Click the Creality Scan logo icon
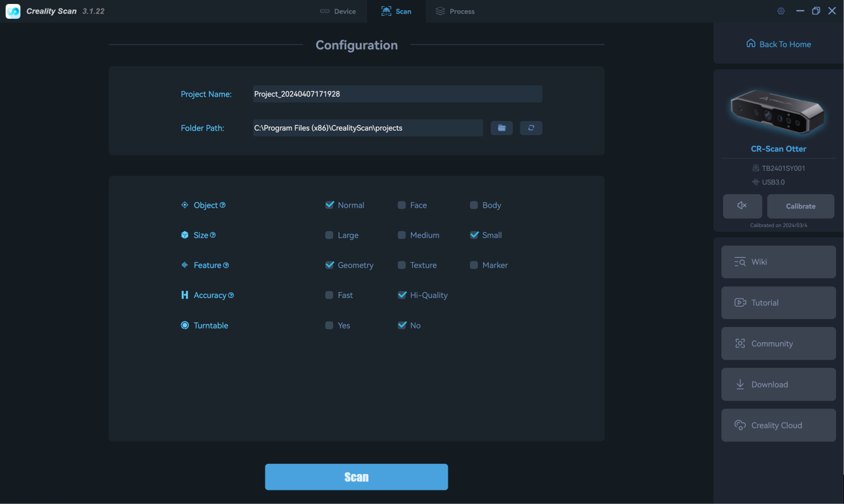 pyautogui.click(x=13, y=11)
